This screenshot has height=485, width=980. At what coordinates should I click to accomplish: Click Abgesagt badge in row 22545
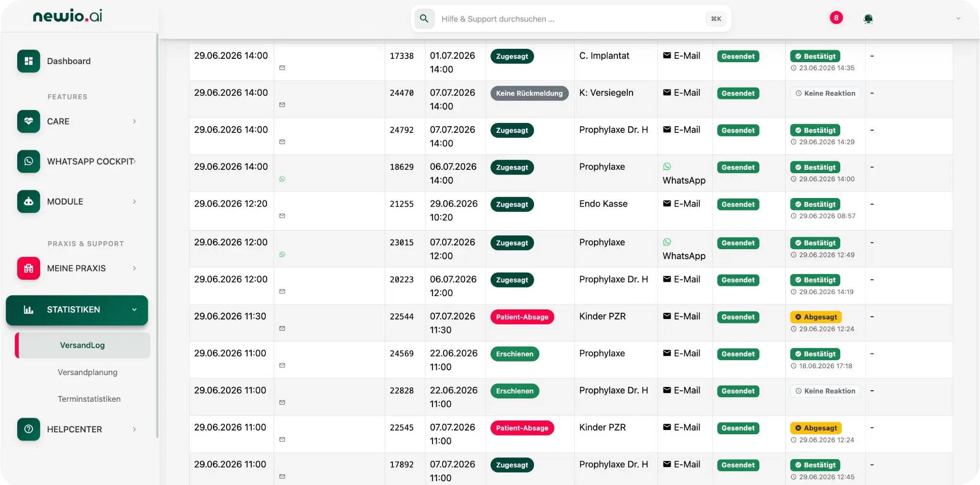815,428
